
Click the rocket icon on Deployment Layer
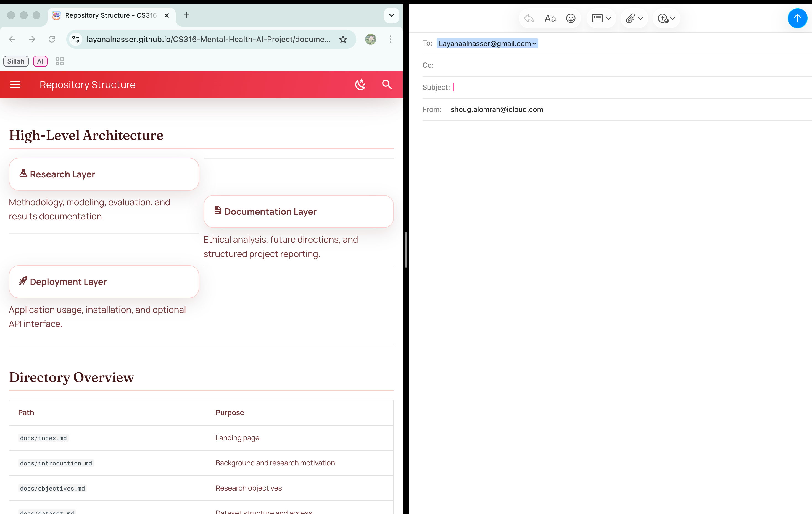click(23, 281)
